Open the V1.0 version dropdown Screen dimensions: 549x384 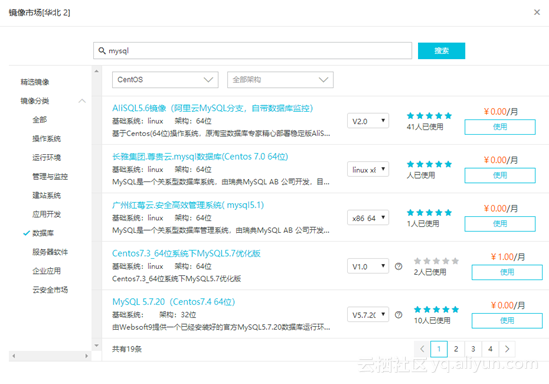(368, 266)
